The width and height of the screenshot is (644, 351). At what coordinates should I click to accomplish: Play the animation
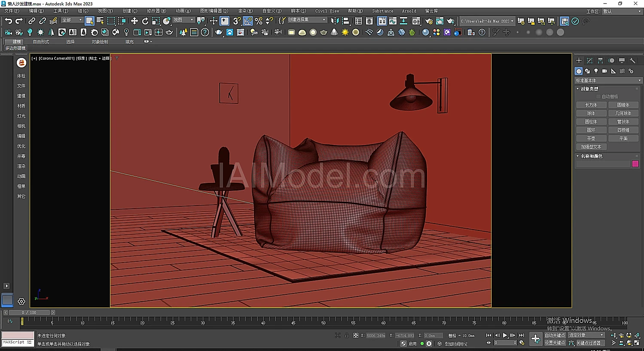click(505, 335)
